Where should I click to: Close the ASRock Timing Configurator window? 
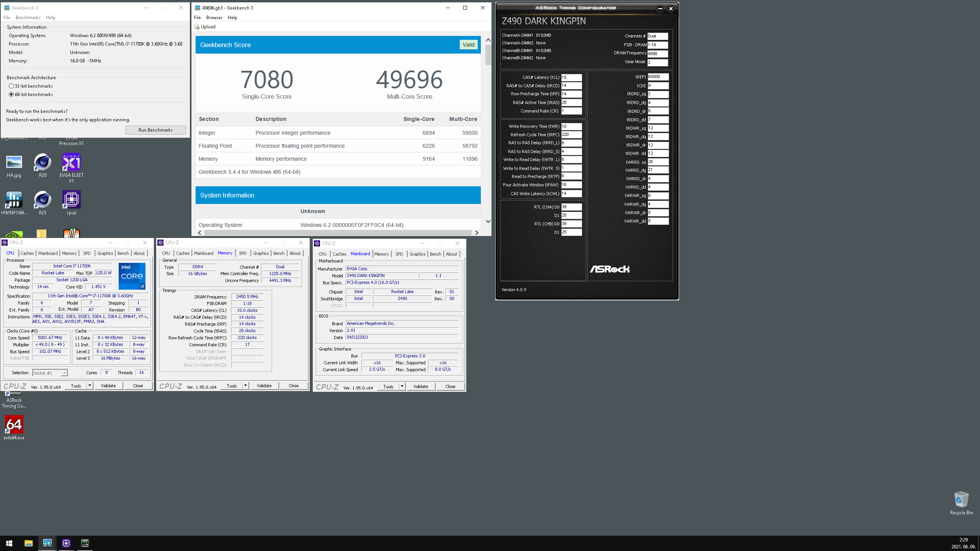pyautogui.click(x=671, y=8)
